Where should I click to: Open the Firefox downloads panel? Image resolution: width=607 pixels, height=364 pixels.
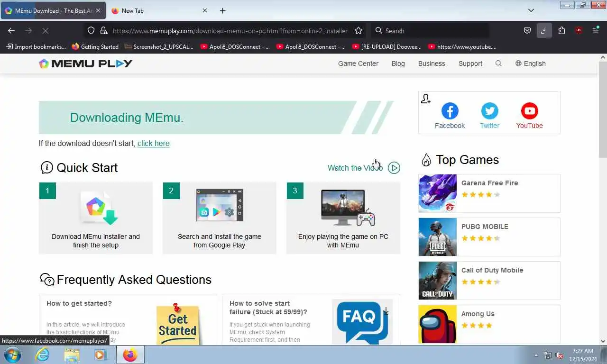(x=543, y=30)
